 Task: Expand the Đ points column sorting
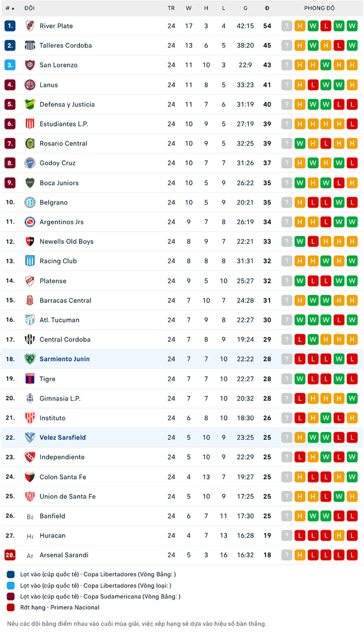267,8
